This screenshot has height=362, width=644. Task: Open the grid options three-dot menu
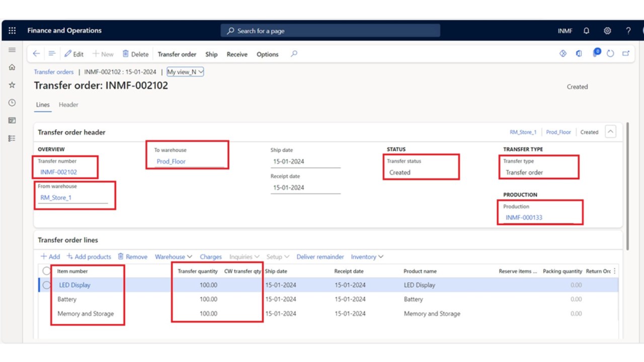[614, 271]
